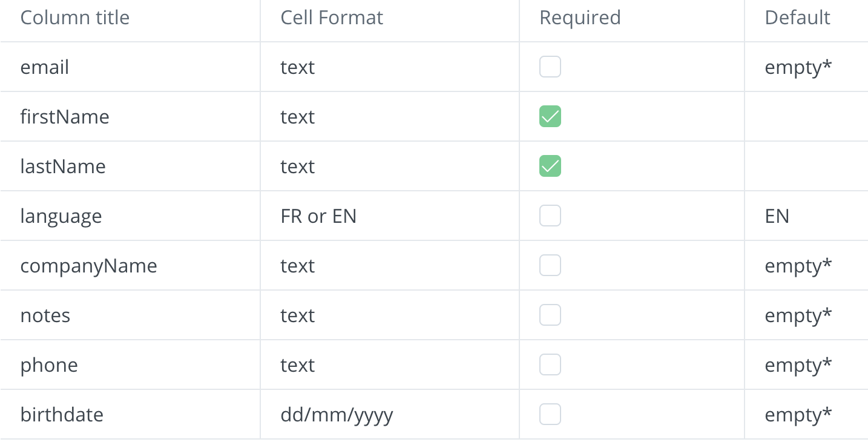Check the birthdate Required checkbox
The image size is (868, 442).
coord(550,414)
